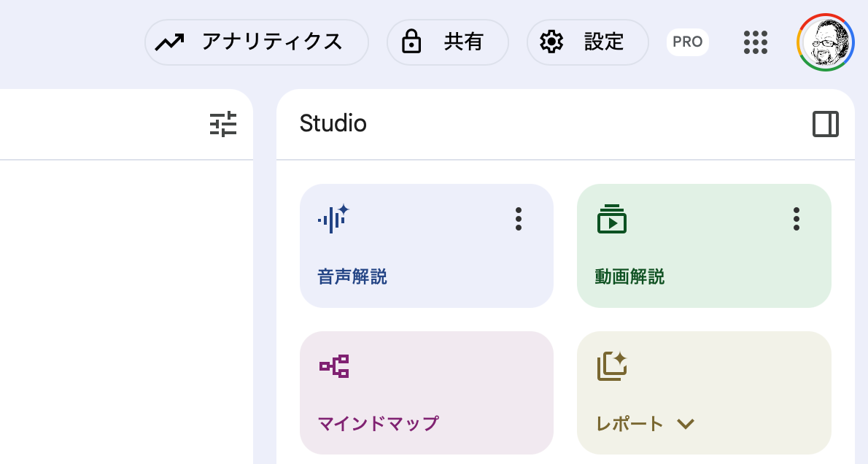Open 設定 settings

click(x=587, y=42)
